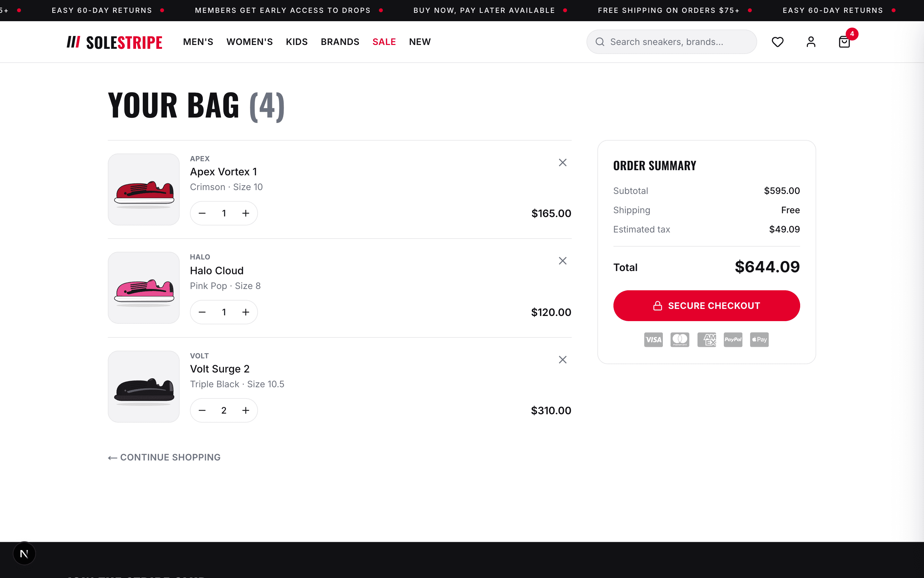Open Halo Cloud product thumbnail
The height and width of the screenshot is (578, 924).
point(143,288)
